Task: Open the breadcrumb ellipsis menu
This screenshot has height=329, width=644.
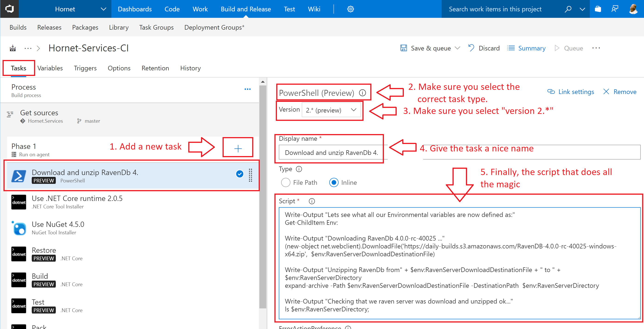Action: coord(28,48)
